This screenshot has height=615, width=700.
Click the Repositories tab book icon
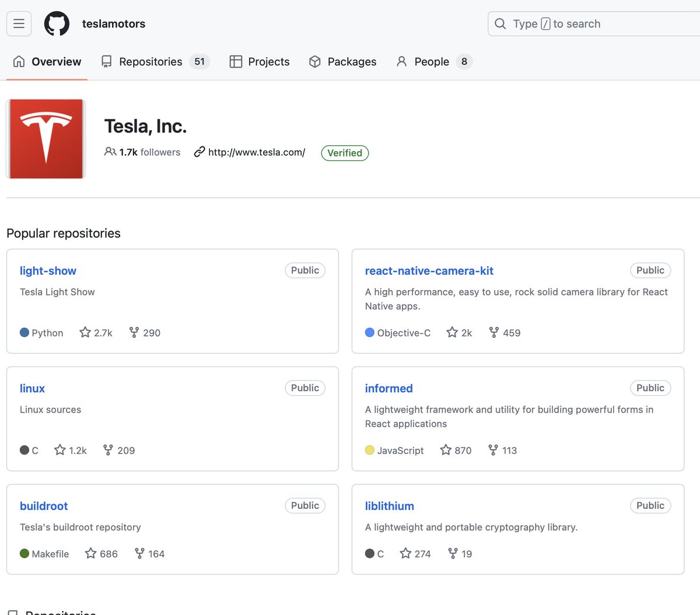click(x=106, y=62)
